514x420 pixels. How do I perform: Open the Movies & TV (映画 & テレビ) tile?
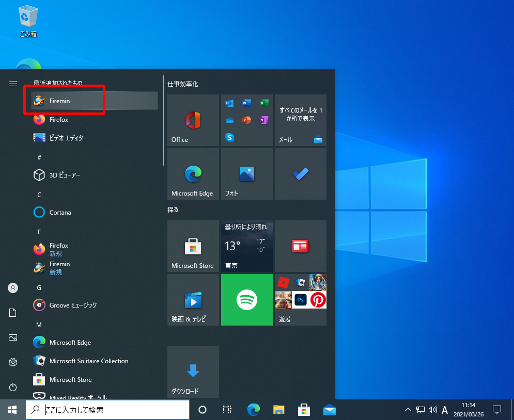coord(193,300)
